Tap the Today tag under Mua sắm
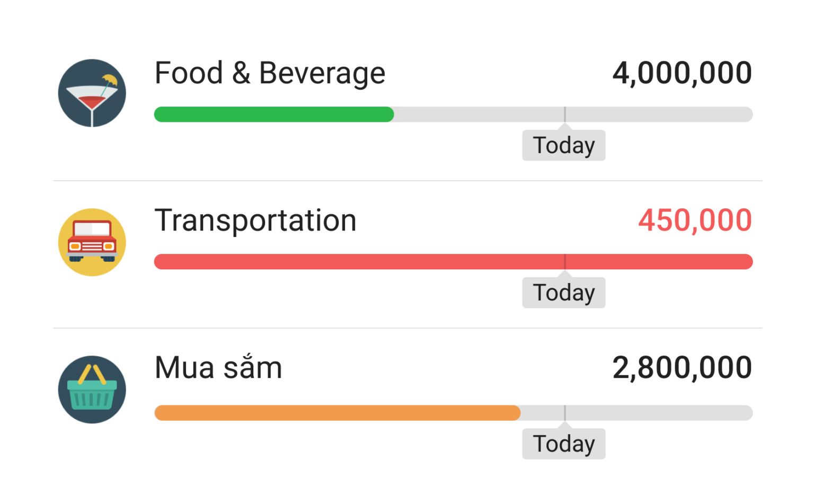814x504 pixels. [x=564, y=444]
